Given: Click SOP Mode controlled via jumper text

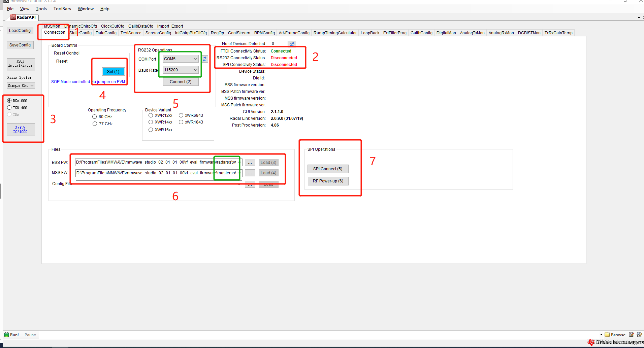Looking at the screenshot, I should (88, 82).
